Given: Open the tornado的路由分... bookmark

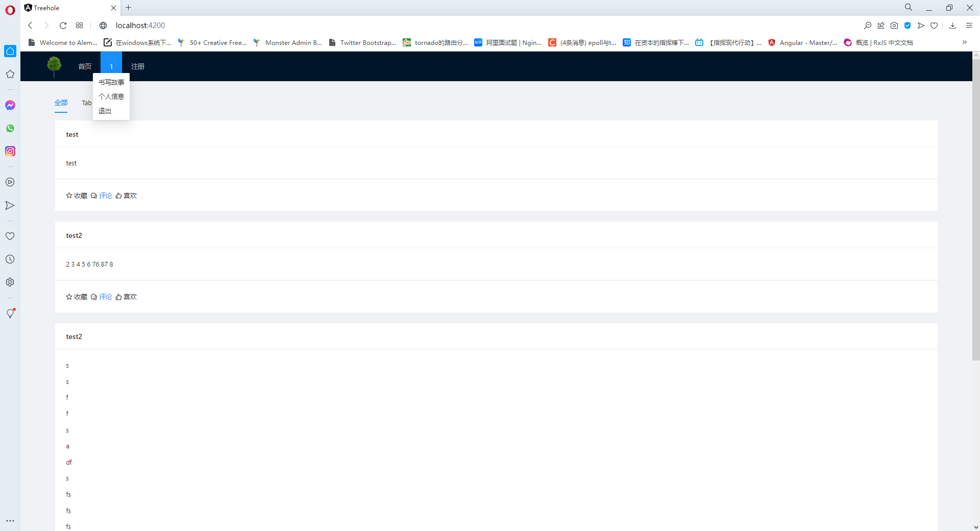Looking at the screenshot, I should coord(435,42).
